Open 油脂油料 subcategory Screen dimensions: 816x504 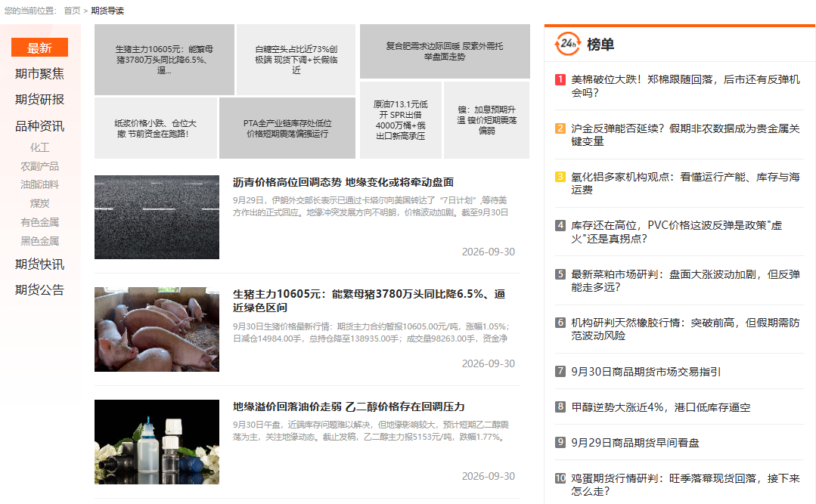(39, 184)
